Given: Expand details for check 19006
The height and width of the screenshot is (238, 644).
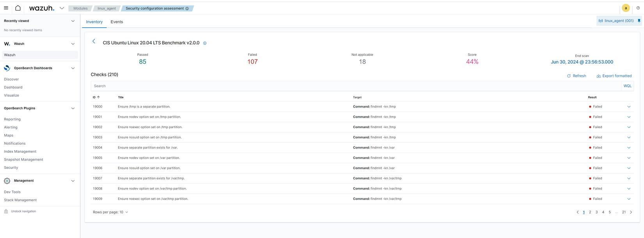Looking at the screenshot, I should click(x=629, y=168).
